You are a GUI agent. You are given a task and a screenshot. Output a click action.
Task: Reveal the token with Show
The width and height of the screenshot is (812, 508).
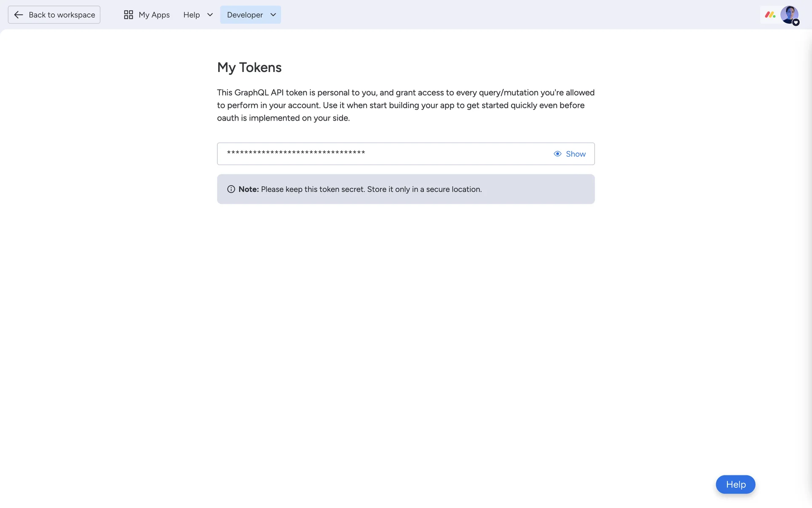(575, 154)
